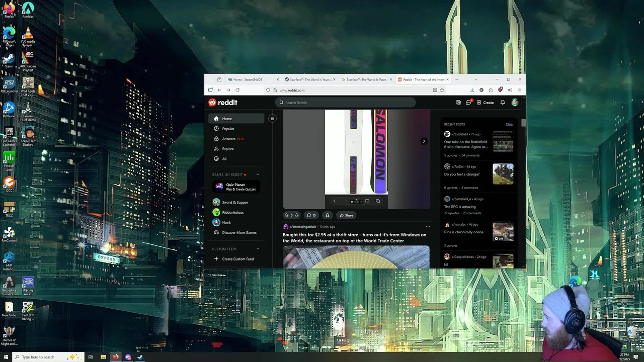The height and width of the screenshot is (362, 644).
Task: Open VLC media player shortcut
Action: (x=28, y=37)
